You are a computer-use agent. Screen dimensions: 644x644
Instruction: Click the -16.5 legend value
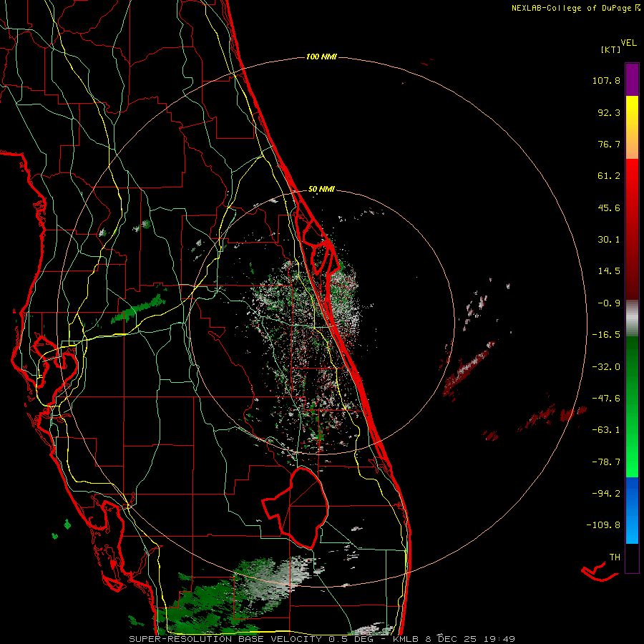pos(606,335)
